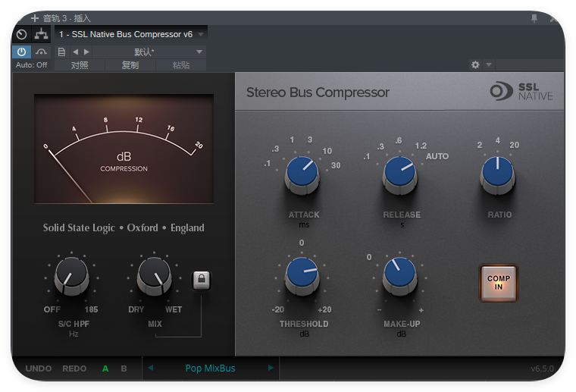Open the preset file page icon
Screen dimensions: 576x392
click(x=61, y=52)
